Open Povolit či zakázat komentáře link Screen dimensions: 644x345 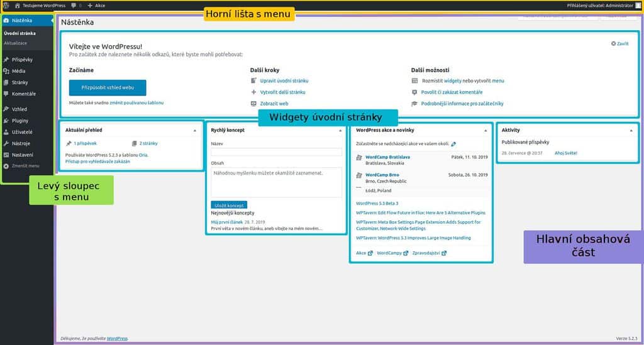click(x=452, y=92)
